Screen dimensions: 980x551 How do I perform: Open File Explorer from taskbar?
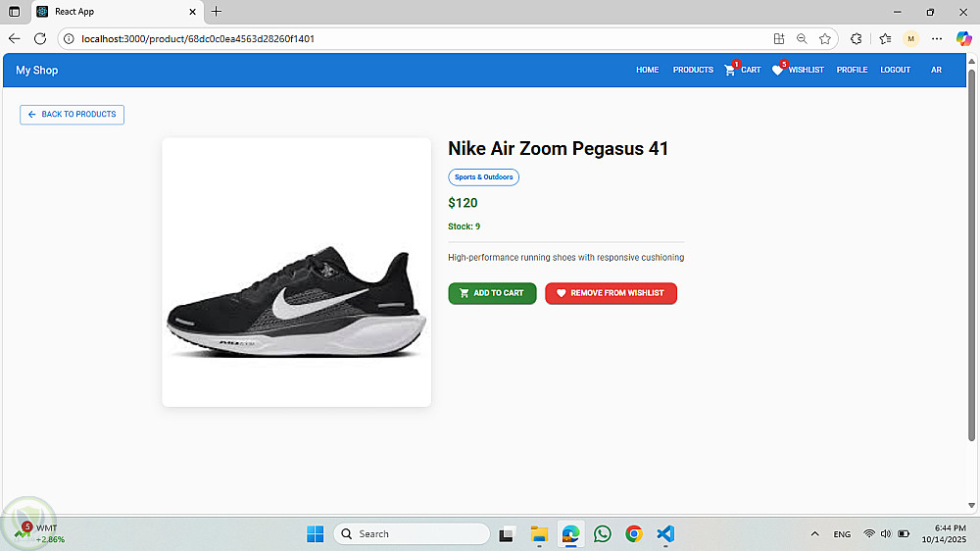[x=539, y=534]
